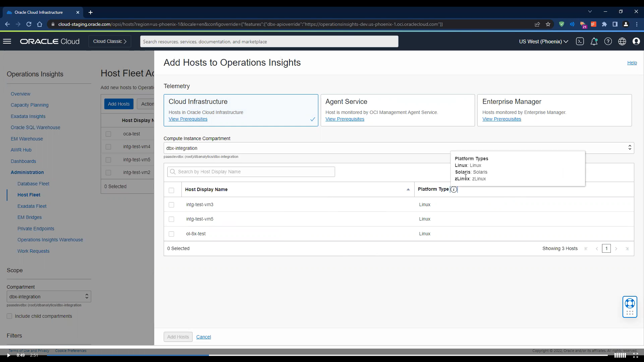Open the Help question-mark icon
The height and width of the screenshot is (362, 644).
coord(608,41)
